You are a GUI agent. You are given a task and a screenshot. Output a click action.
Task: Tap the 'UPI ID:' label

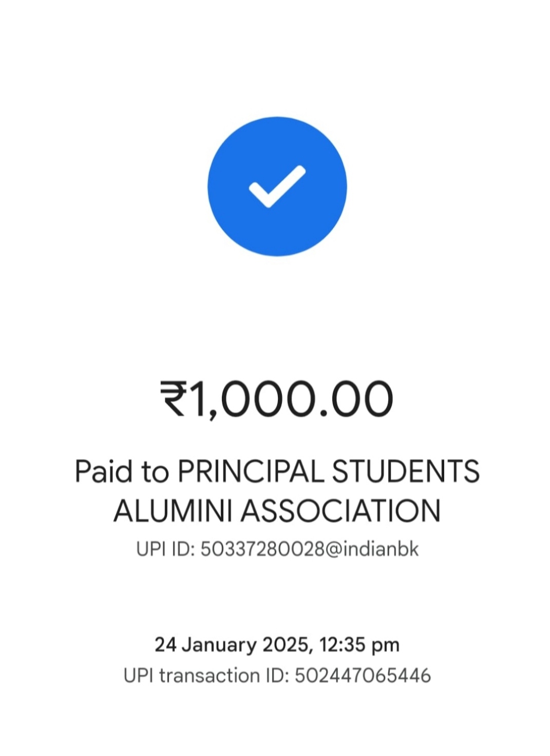click(165, 549)
